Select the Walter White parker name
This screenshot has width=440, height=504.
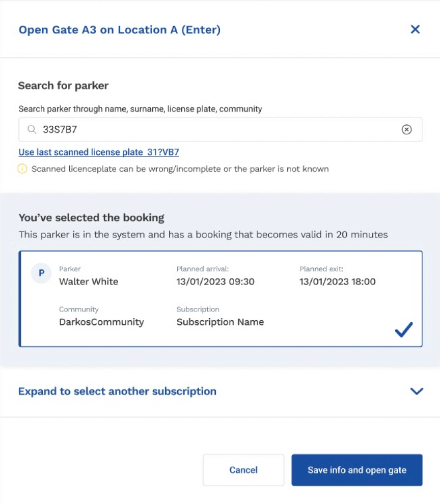click(89, 282)
